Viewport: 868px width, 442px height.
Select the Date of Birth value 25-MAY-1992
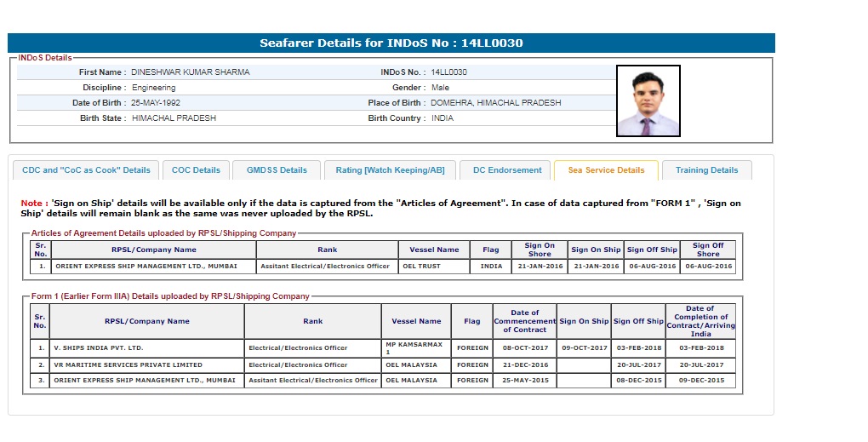(x=156, y=103)
